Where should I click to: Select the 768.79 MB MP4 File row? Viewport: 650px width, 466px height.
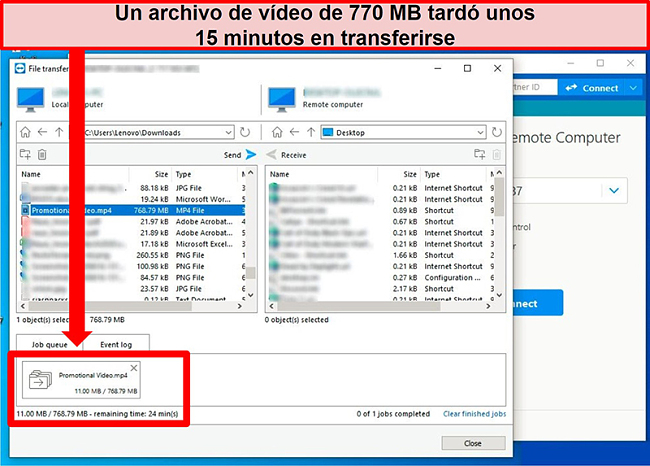[133, 210]
